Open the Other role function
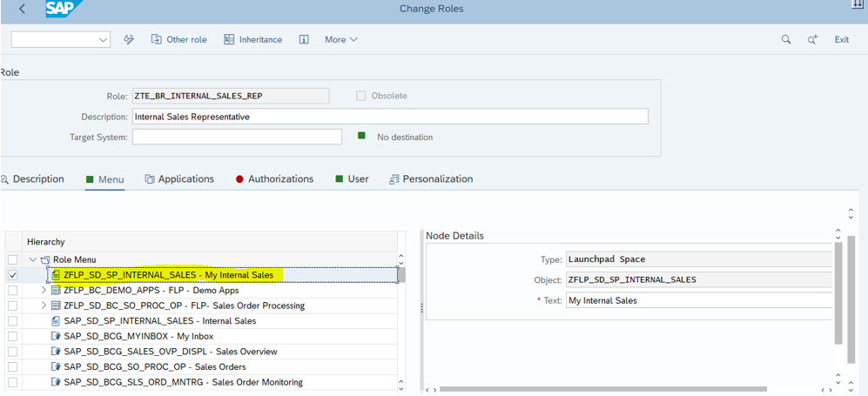This screenshot has width=868, height=396. (x=178, y=39)
